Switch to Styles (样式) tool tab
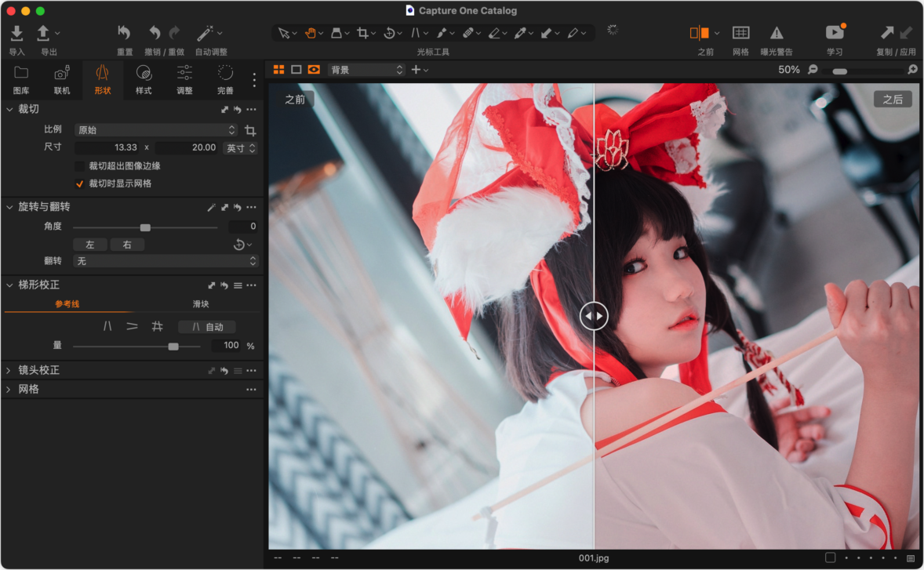The height and width of the screenshot is (570, 924). [x=144, y=80]
